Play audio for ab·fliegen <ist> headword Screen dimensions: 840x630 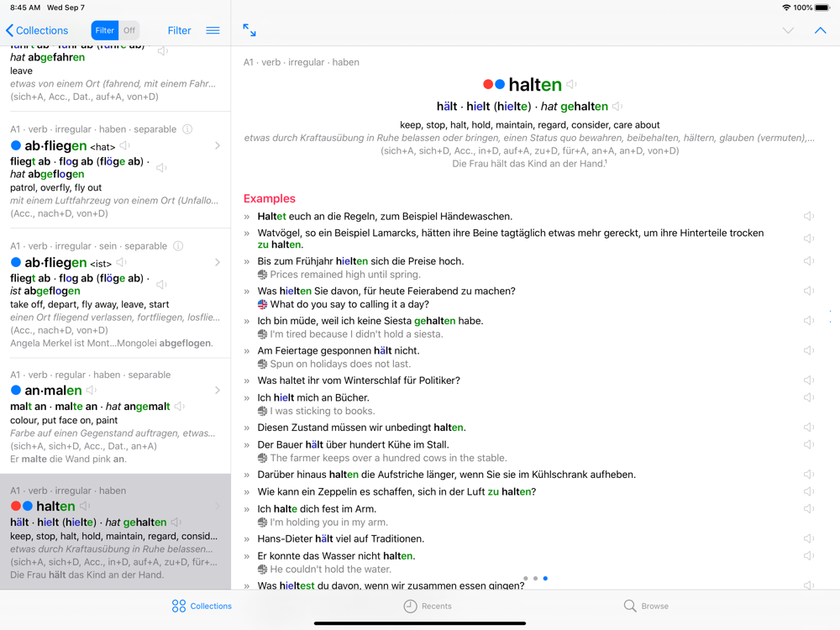[x=122, y=262]
